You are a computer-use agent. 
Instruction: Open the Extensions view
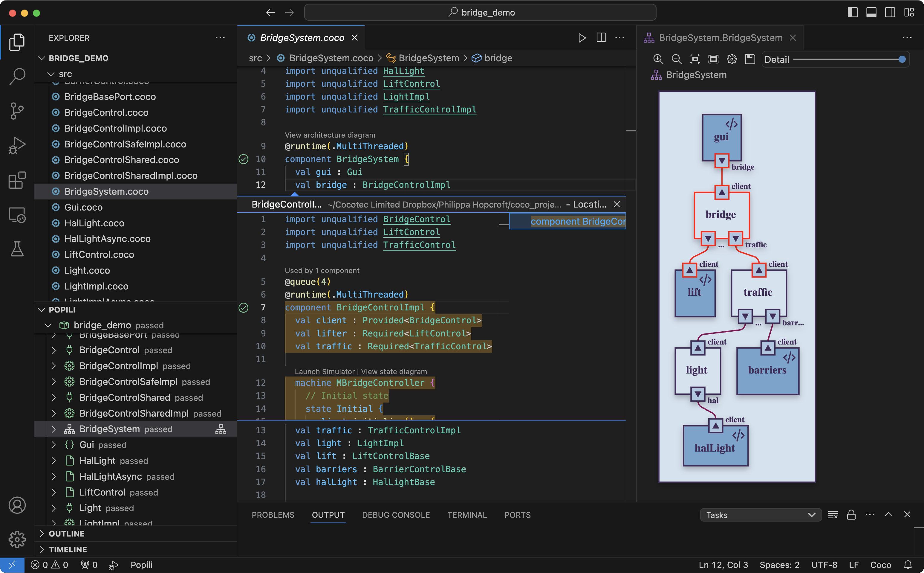tap(17, 180)
